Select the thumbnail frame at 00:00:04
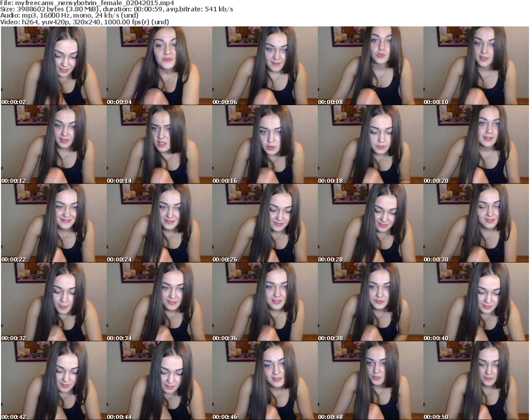Screen dimensions: 530x420 [159, 66]
